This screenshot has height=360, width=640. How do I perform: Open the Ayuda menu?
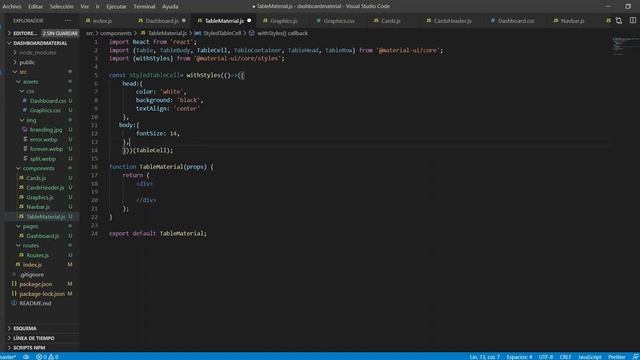click(170, 7)
